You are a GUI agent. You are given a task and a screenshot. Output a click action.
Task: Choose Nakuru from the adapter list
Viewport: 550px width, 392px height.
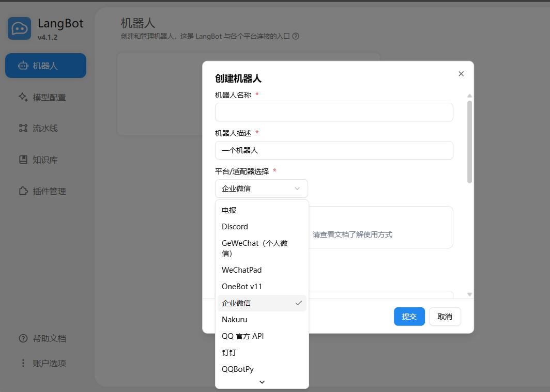[x=262, y=320]
